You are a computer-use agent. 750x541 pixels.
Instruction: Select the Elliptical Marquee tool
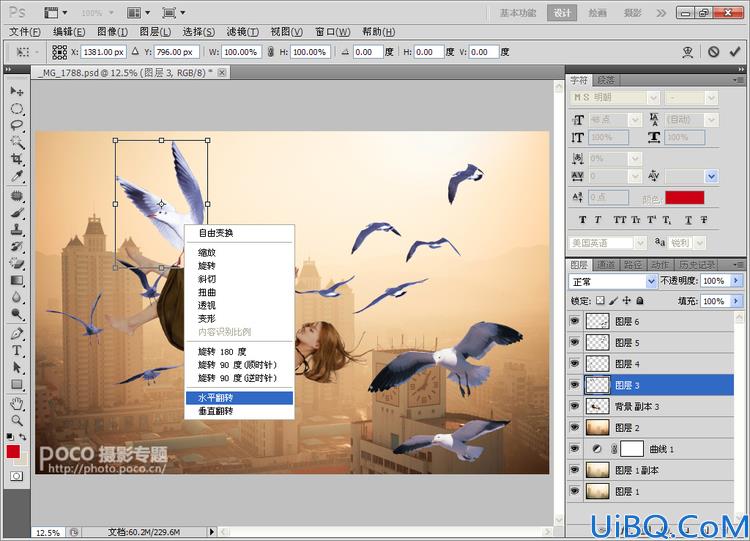tap(17, 109)
